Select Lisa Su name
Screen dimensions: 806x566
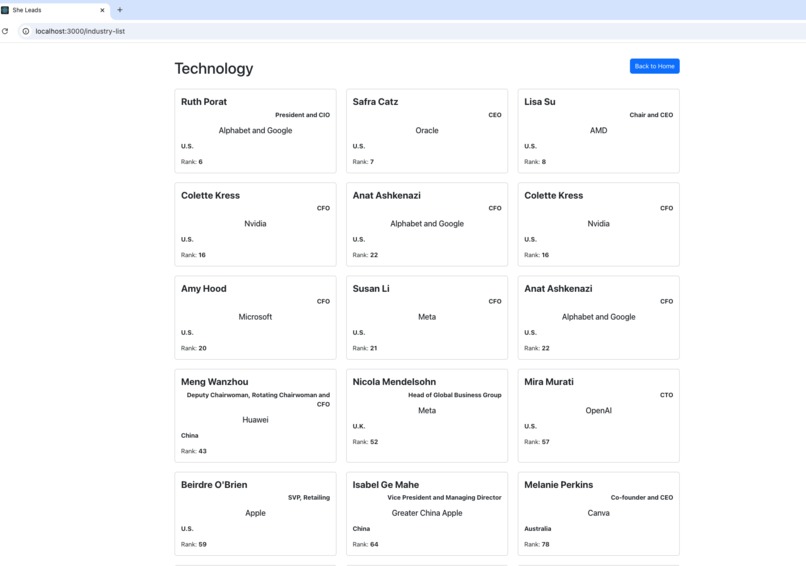[x=540, y=102]
